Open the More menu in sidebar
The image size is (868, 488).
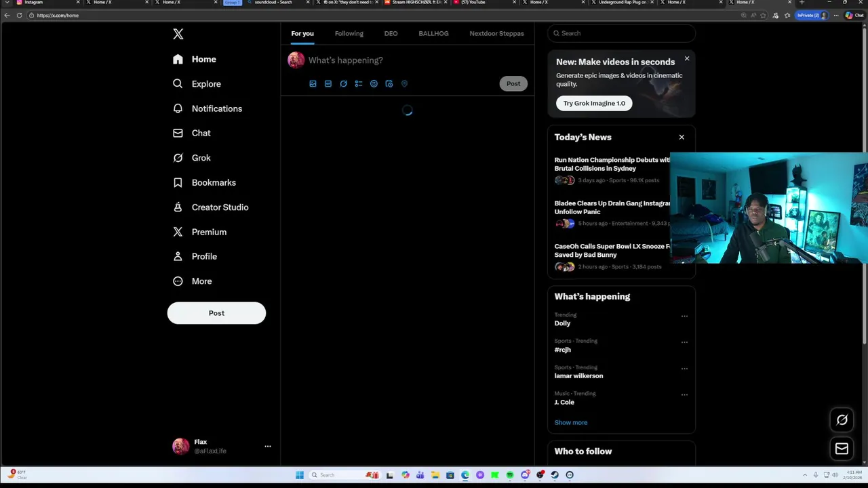pos(193,281)
